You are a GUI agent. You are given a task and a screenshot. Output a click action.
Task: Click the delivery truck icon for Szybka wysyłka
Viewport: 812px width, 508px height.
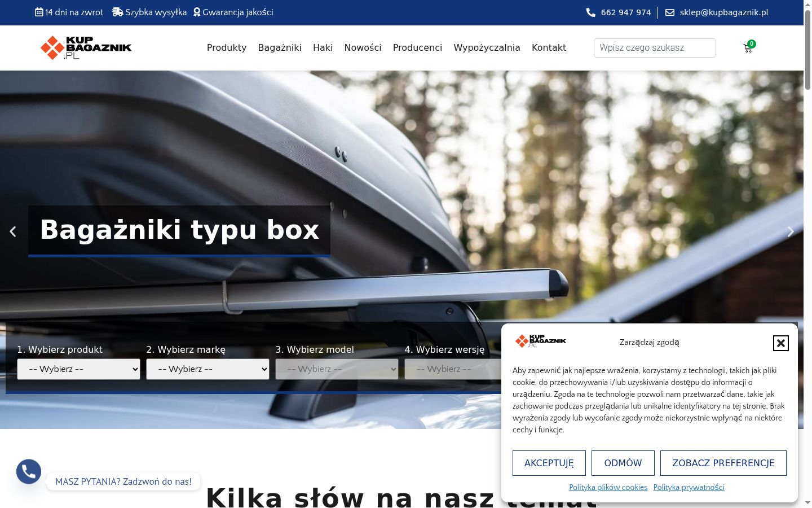[x=117, y=12]
